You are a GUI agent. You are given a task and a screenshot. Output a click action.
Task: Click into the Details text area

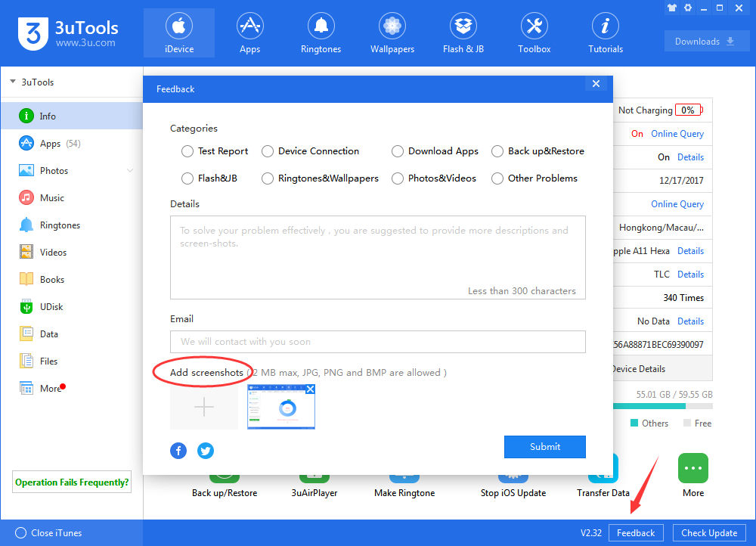pyautogui.click(x=377, y=258)
